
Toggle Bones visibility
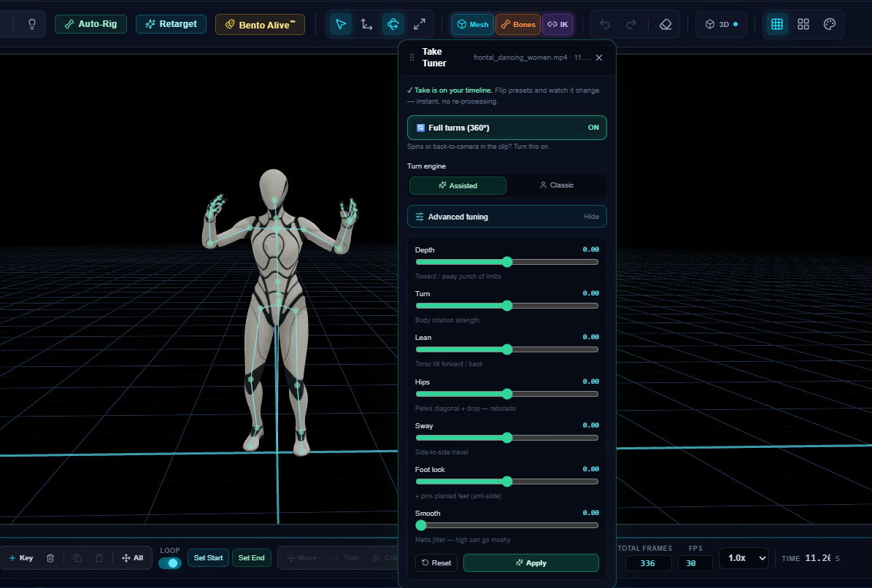pyautogui.click(x=518, y=25)
